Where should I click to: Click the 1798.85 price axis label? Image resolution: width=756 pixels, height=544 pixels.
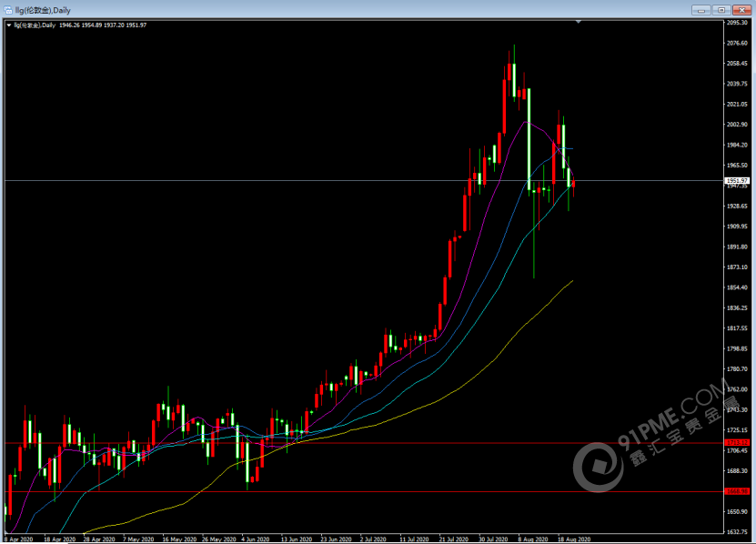pos(737,348)
